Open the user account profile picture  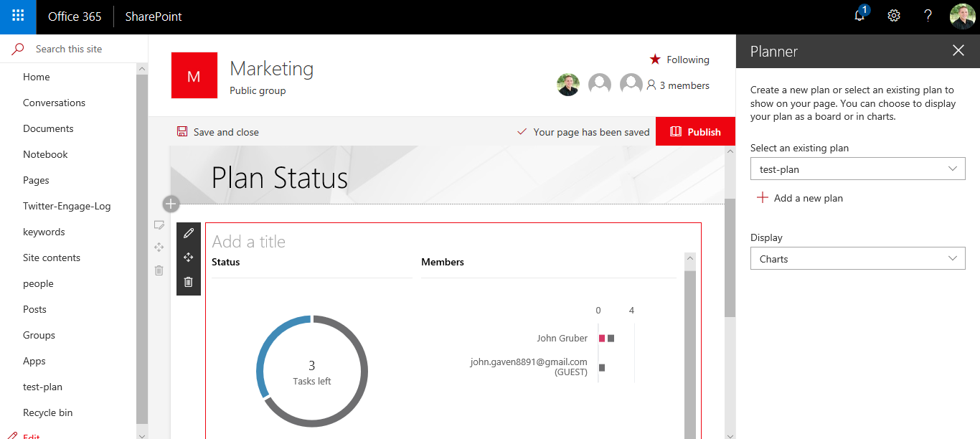coord(962,16)
